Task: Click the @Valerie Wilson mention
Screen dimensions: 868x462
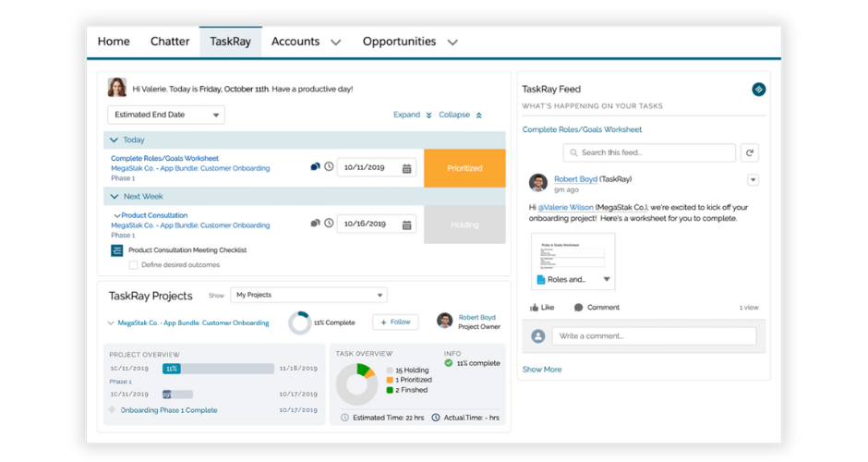Action: [565, 207]
